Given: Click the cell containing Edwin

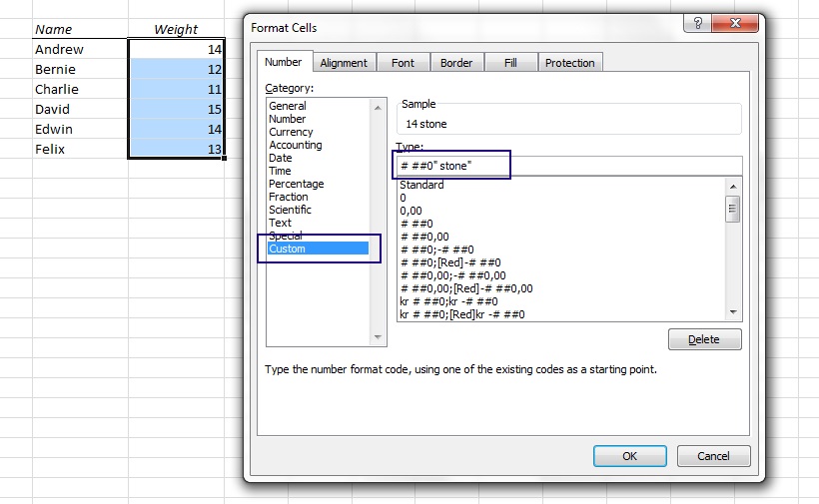Looking at the screenshot, I should pos(80,129).
